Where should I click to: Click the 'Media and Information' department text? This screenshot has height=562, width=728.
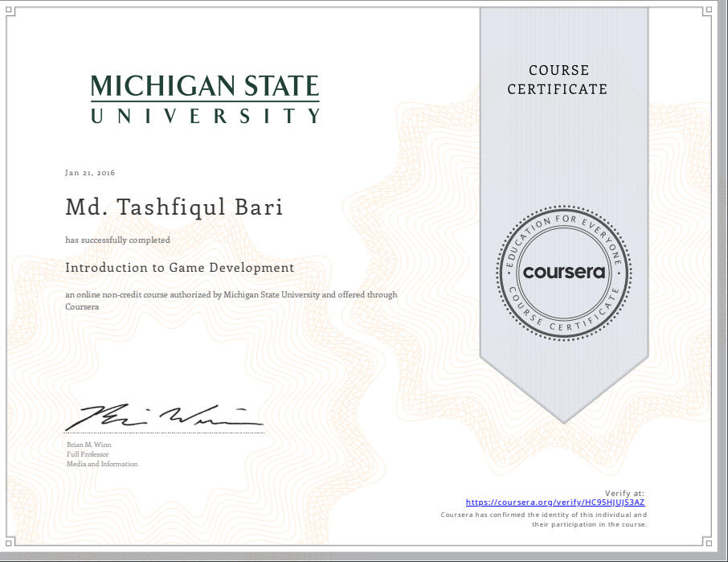(102, 464)
